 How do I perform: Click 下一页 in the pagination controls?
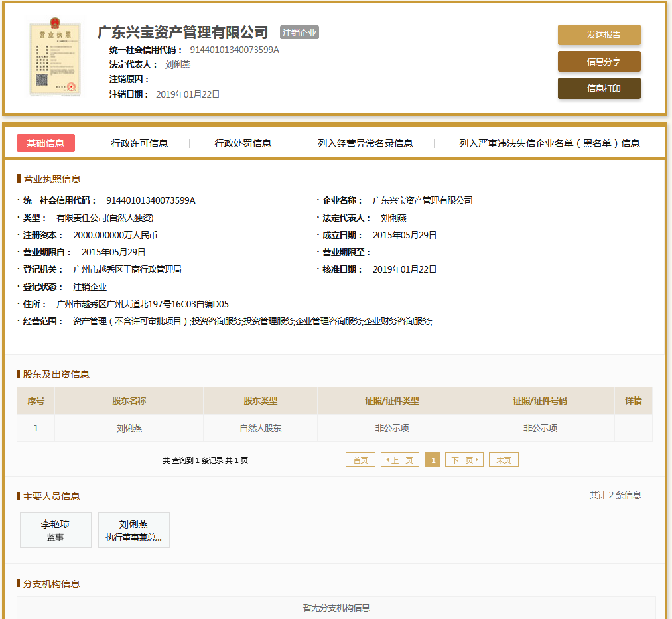(464, 459)
